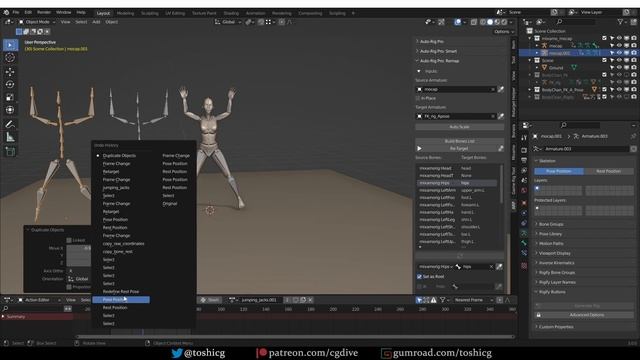This screenshot has width=640, height=360.
Task: Open the Global orientation dropdown in header
Action: coord(228,22)
